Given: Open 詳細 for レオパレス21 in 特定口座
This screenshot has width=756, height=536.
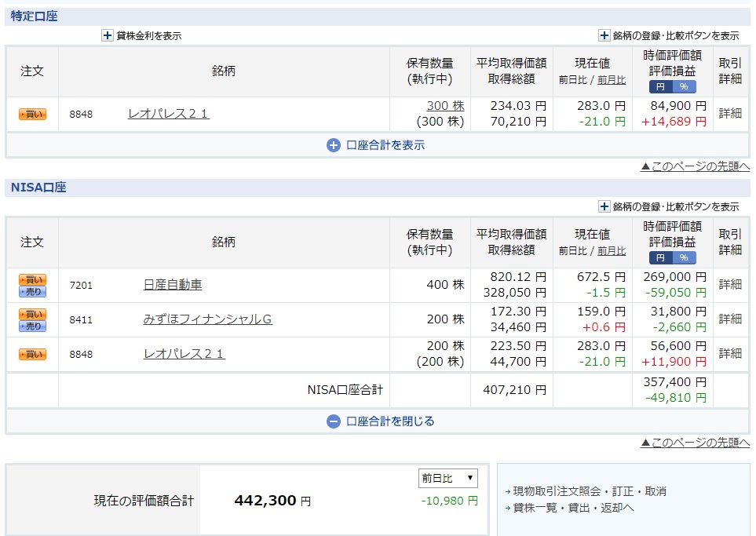Looking at the screenshot, I should [730, 113].
